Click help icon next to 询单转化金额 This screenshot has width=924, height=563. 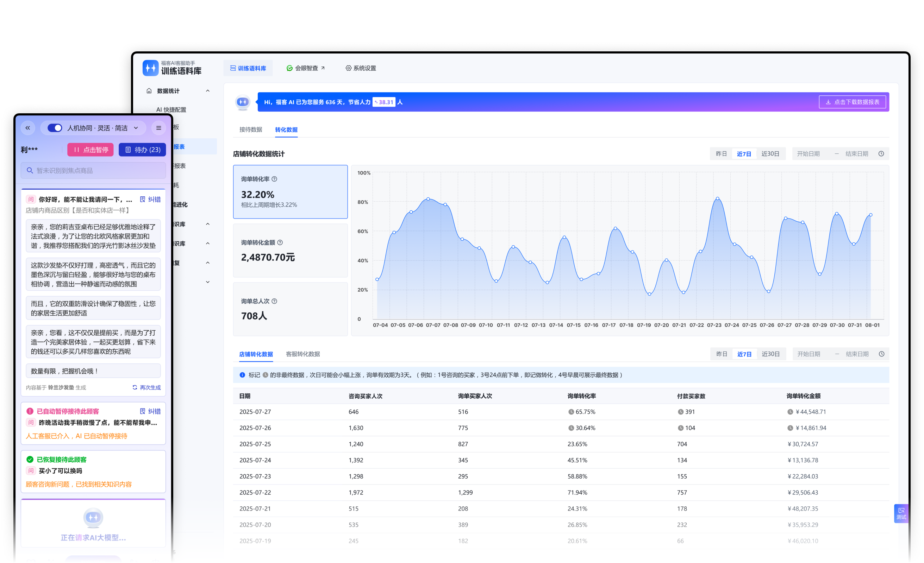[280, 242]
